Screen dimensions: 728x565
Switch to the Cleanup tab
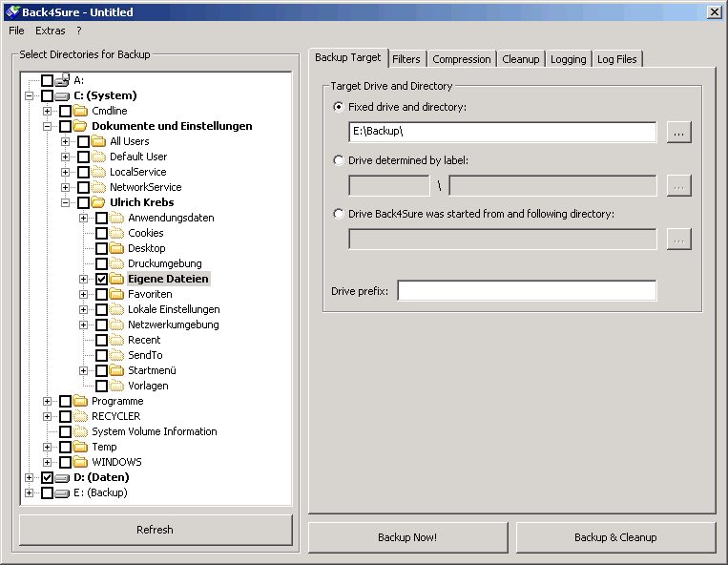(x=521, y=59)
